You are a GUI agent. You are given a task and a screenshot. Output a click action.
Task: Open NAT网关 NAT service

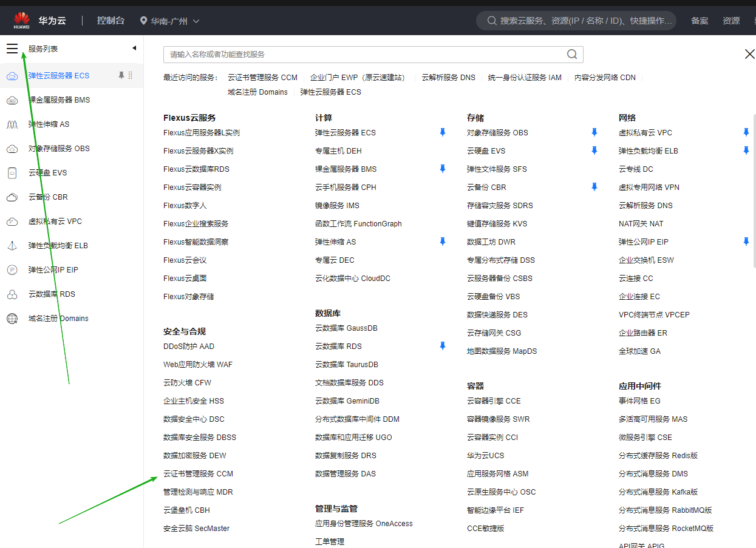[641, 224]
